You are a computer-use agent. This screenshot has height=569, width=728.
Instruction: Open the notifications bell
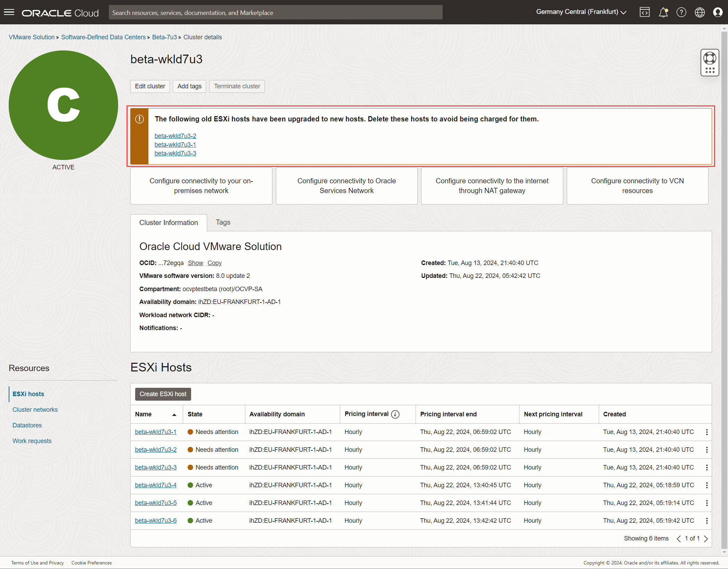(x=663, y=13)
